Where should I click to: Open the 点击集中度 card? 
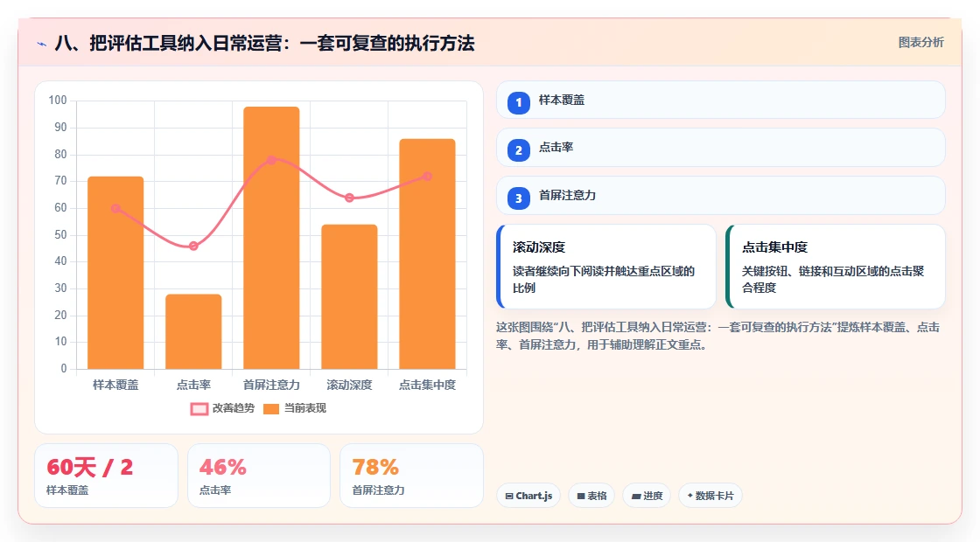pyautogui.click(x=836, y=267)
